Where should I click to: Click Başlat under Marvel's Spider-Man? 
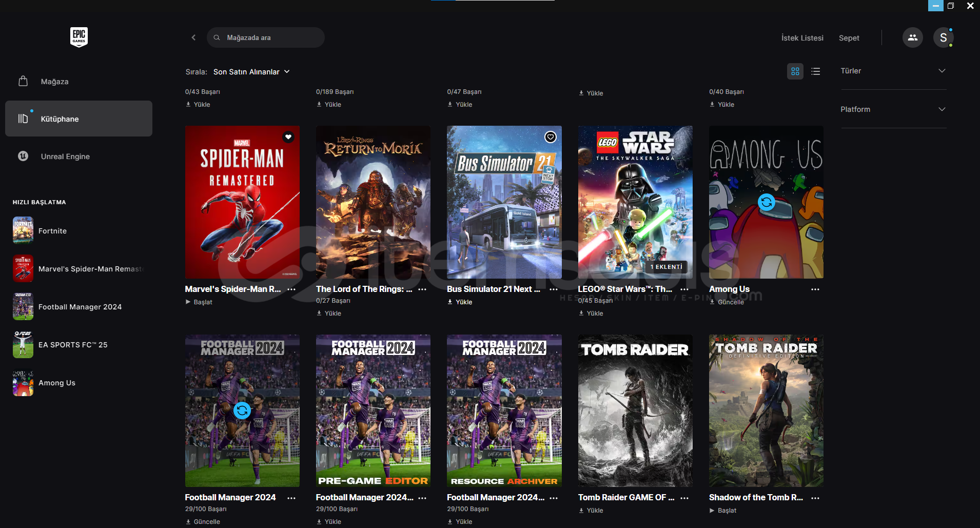click(199, 302)
